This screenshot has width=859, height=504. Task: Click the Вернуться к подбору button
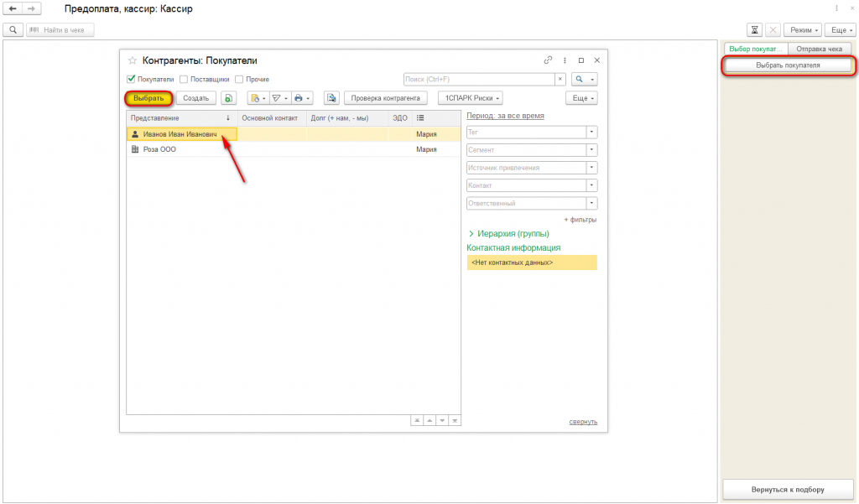[x=788, y=490]
